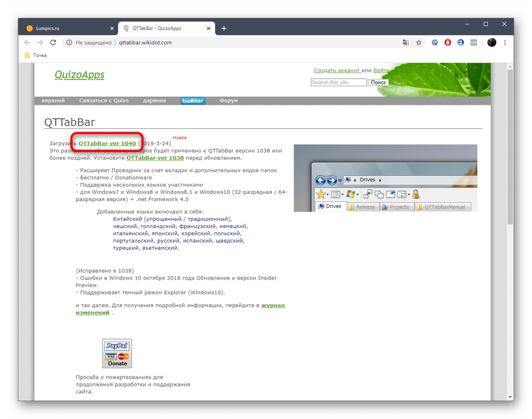The height and width of the screenshot is (419, 532).
Task: Click the Twitter button in navigation bar
Action: click(193, 101)
